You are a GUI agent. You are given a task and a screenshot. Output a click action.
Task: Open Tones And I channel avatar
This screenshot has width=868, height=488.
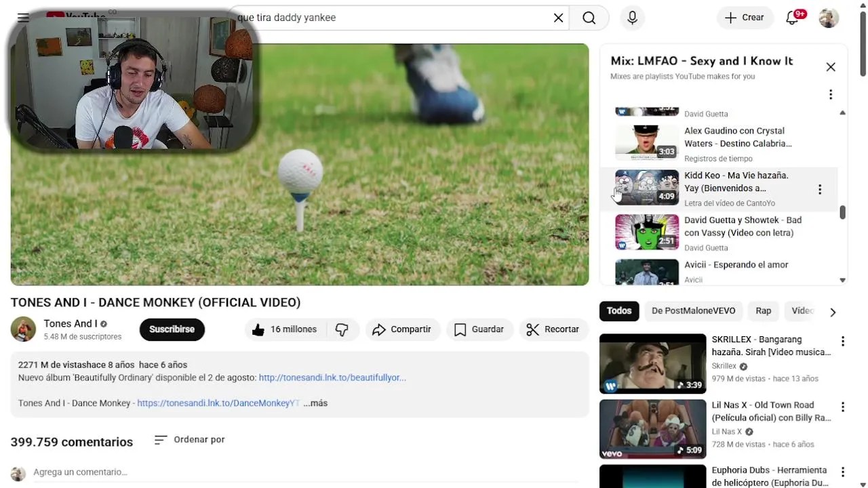pos(23,329)
